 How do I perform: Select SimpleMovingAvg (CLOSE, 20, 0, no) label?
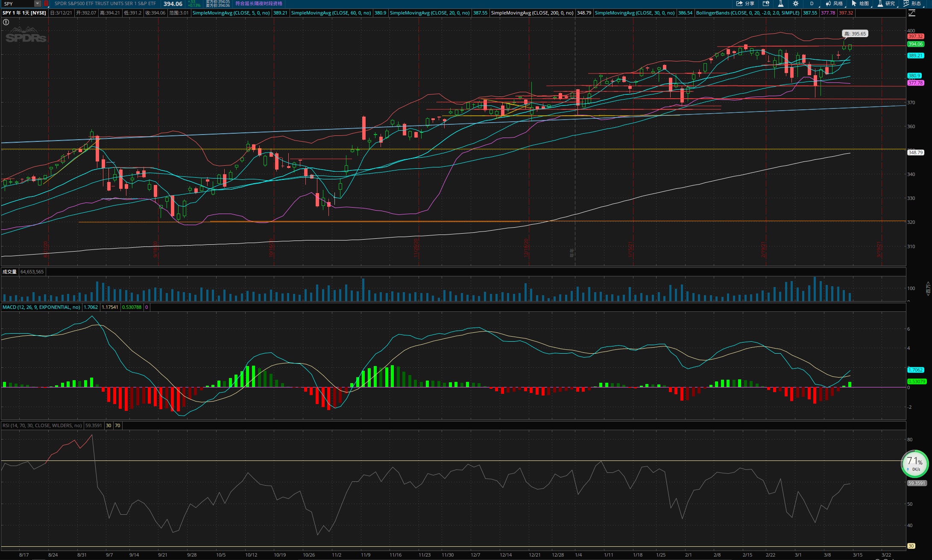430,13
